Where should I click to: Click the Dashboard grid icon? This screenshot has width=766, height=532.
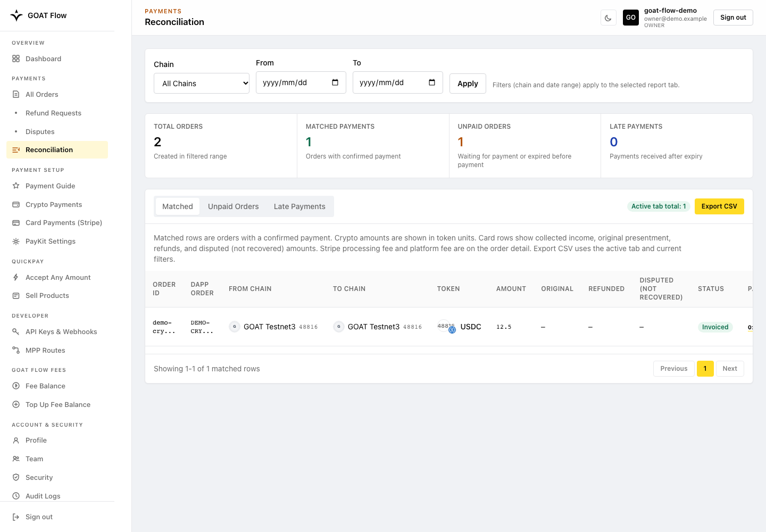pos(16,59)
